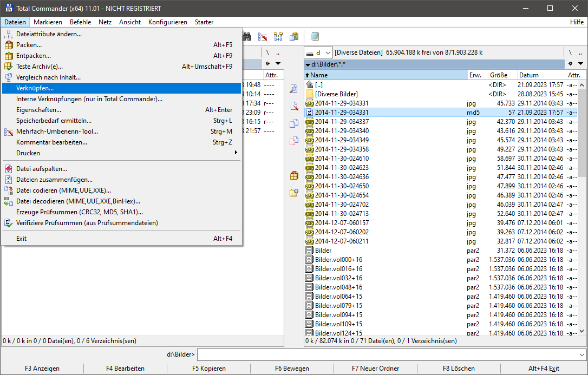Open the Markieren menu
Screen dimensions: 588x375
click(48, 22)
